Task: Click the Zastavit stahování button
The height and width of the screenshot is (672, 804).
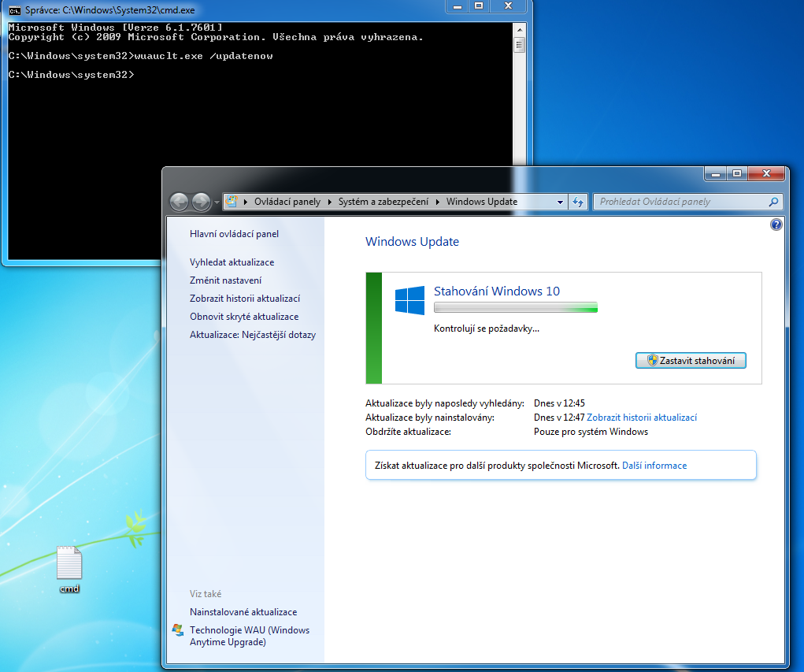Action: coord(691,361)
